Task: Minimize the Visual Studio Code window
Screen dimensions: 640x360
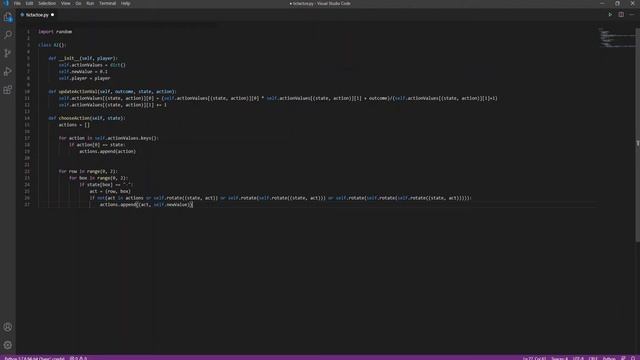Action: tap(602, 3)
